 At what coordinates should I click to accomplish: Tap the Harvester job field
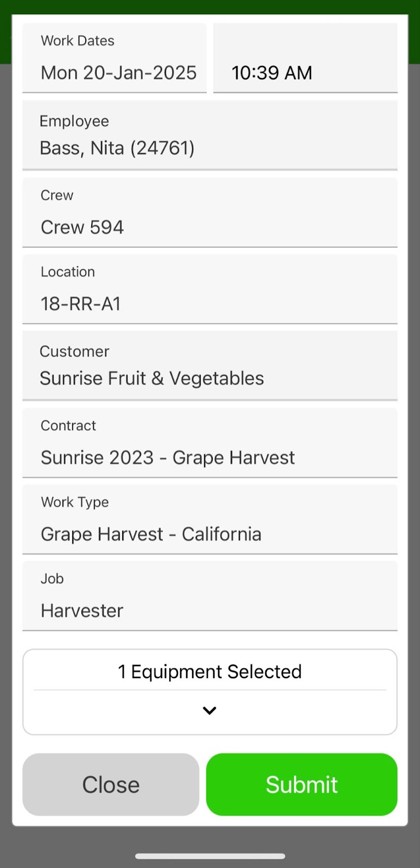pos(209,610)
